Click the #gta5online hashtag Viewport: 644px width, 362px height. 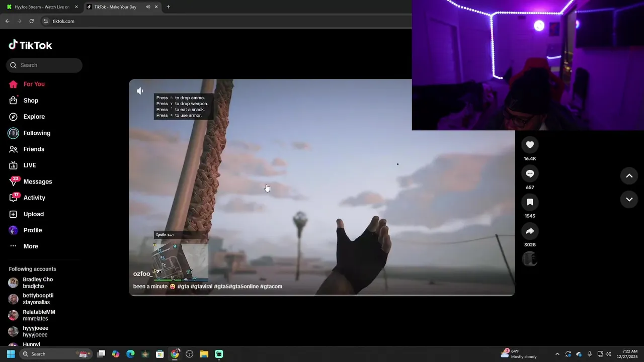click(244, 287)
